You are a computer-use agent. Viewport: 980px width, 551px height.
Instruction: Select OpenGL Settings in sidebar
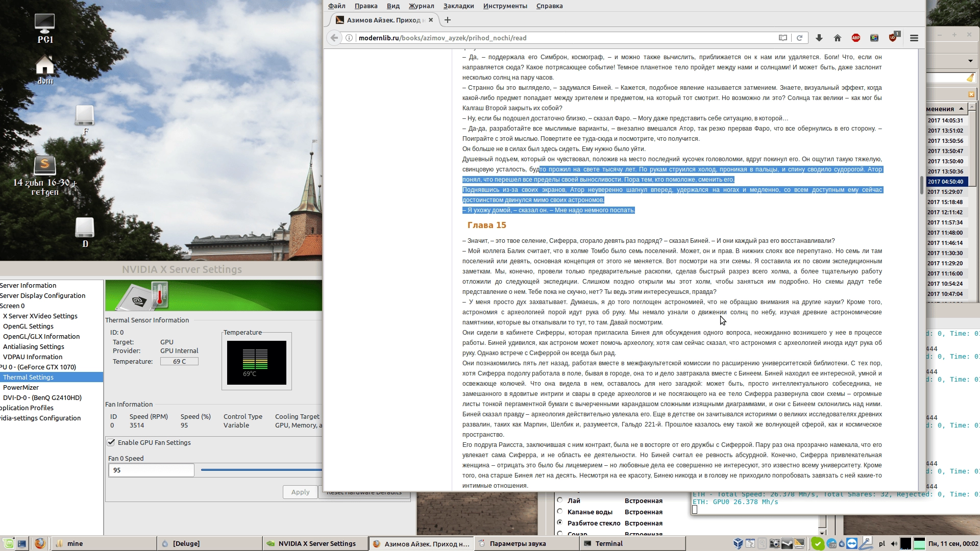(28, 326)
